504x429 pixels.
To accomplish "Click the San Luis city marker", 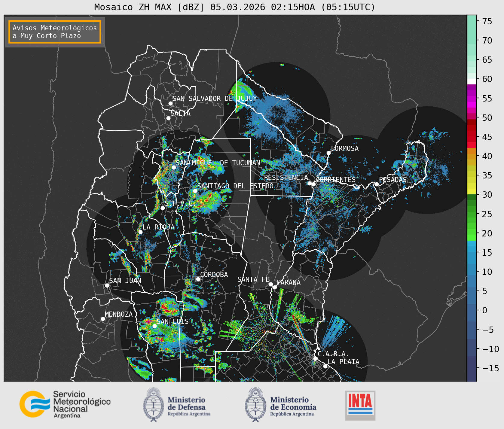I will 154,326.
